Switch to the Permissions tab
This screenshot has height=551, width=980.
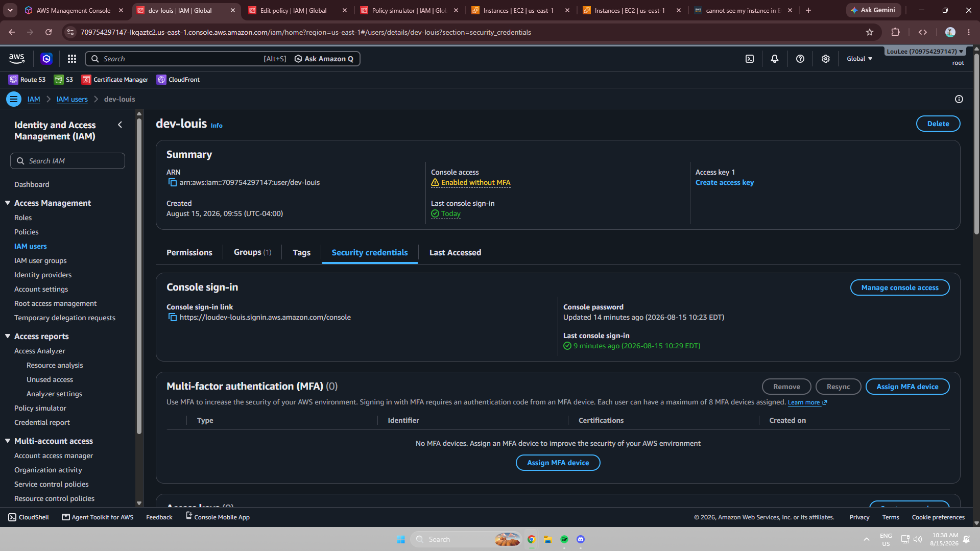(189, 252)
